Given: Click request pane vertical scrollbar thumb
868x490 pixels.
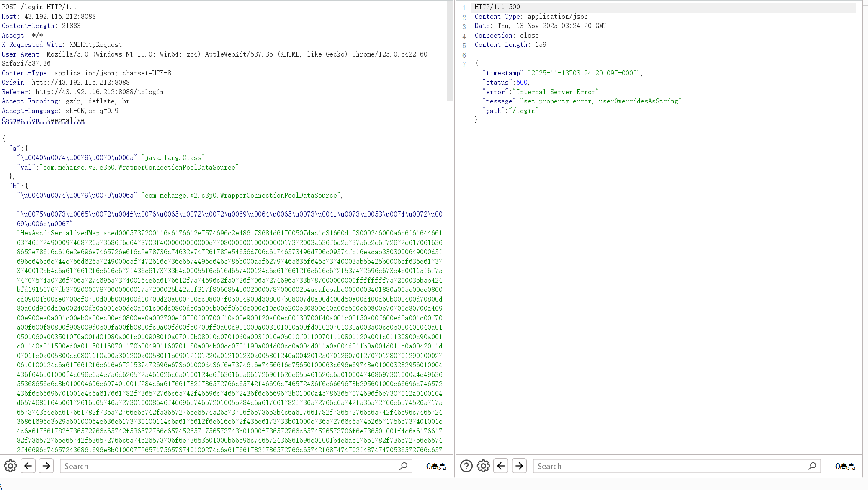Looking at the screenshot, I should 450,50.
